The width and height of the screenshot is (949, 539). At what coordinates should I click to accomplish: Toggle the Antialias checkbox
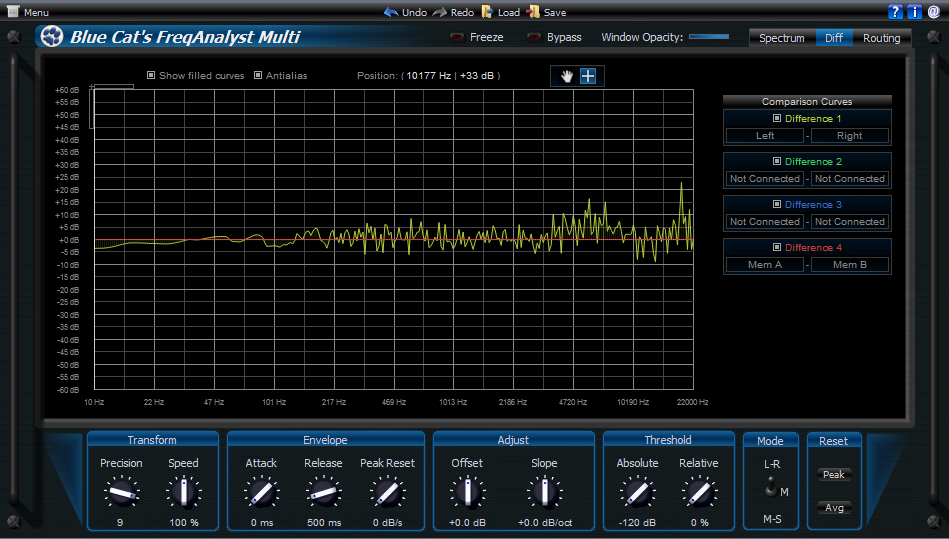(258, 75)
